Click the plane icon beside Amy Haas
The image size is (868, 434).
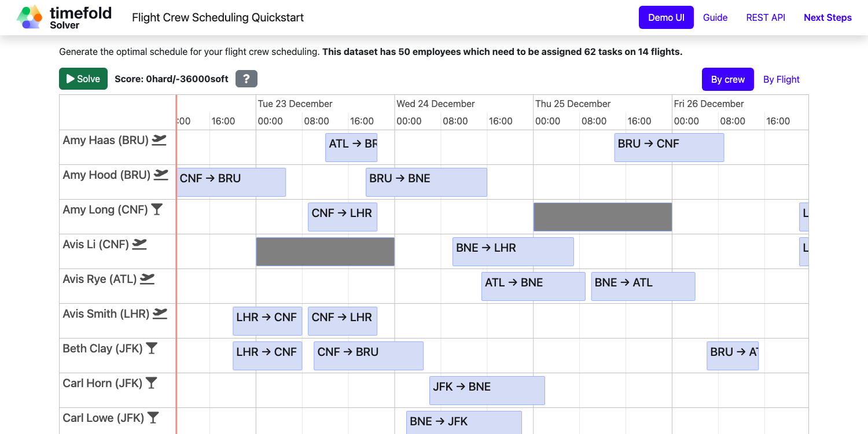159,140
